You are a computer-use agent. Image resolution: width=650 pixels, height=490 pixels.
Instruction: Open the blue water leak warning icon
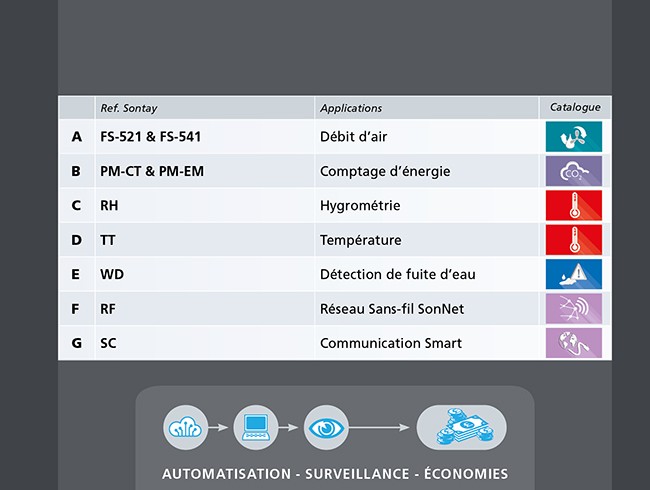(x=574, y=274)
